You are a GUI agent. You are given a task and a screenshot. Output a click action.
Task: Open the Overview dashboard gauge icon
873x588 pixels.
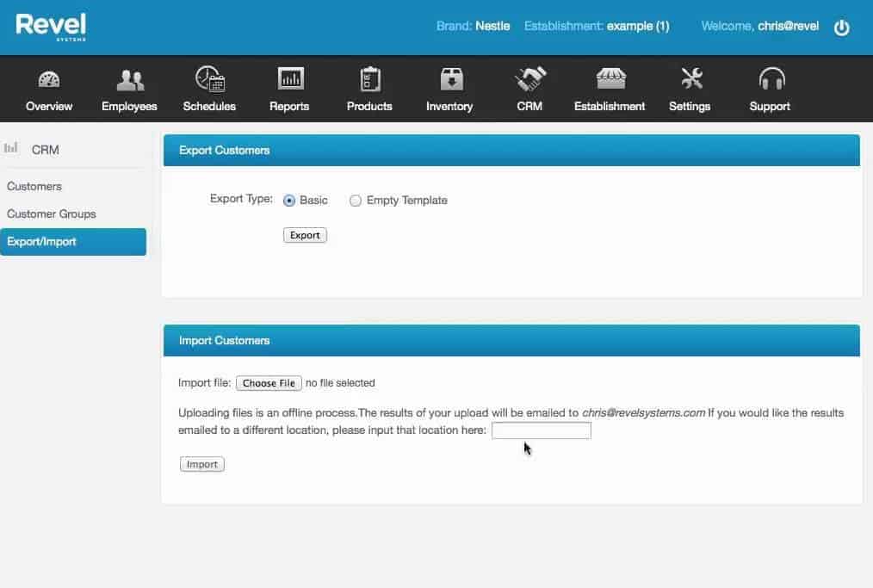pos(49,79)
